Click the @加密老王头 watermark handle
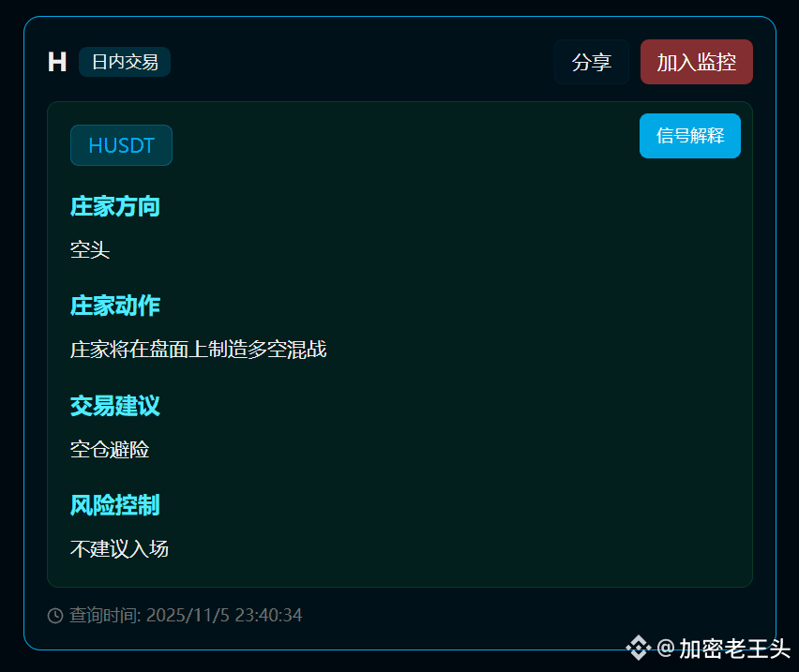The width and height of the screenshot is (799, 672). 724,649
